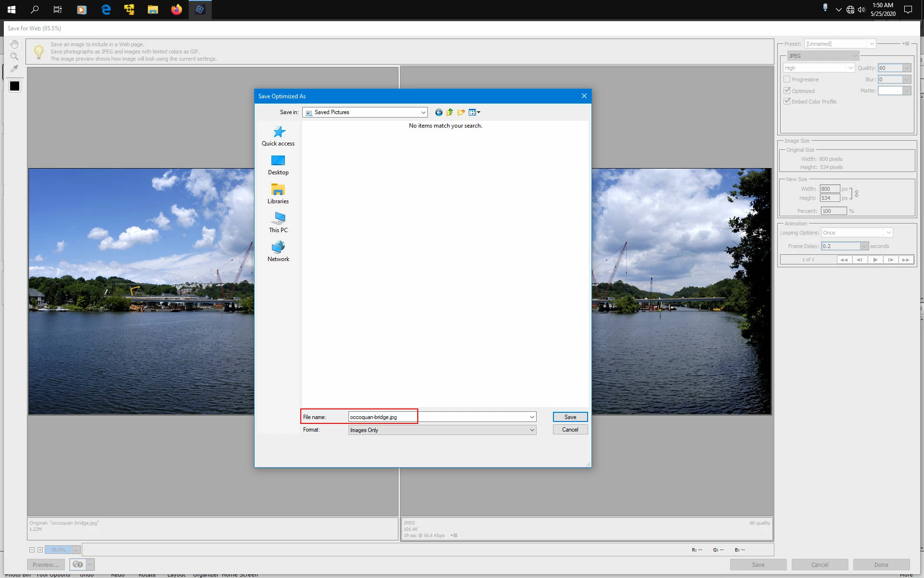The image size is (924, 578).
Task: Enable the Progressive checkbox
Action: [787, 79]
